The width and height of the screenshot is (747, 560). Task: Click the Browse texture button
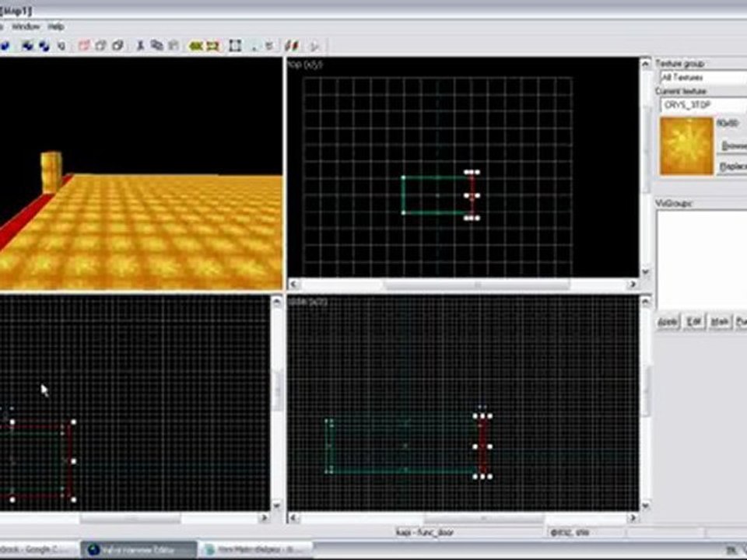tap(733, 145)
